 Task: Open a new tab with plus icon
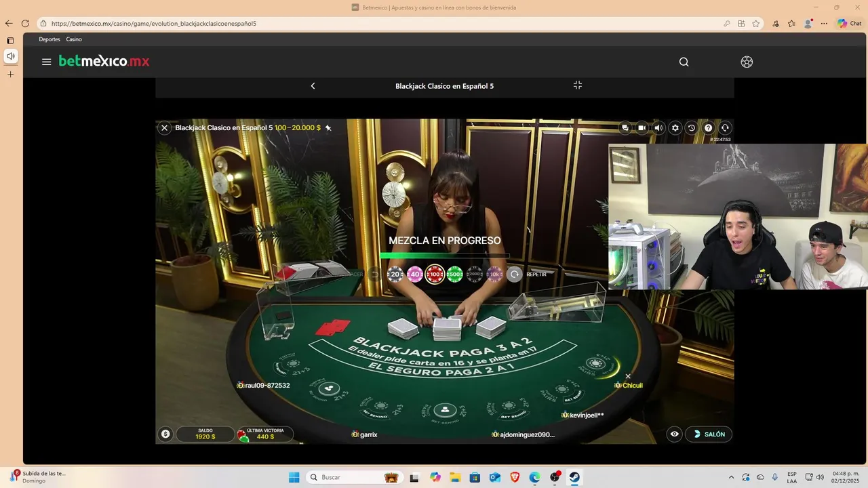[10, 75]
